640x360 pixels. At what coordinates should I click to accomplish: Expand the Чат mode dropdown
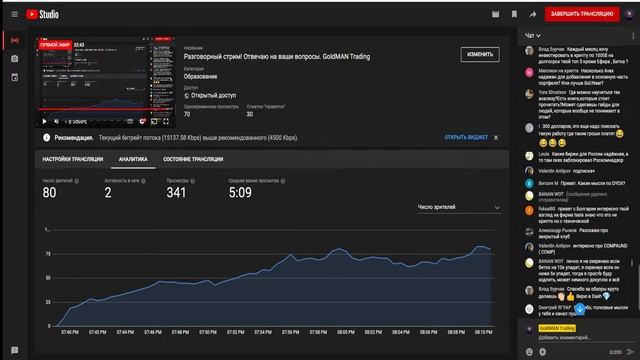click(533, 36)
